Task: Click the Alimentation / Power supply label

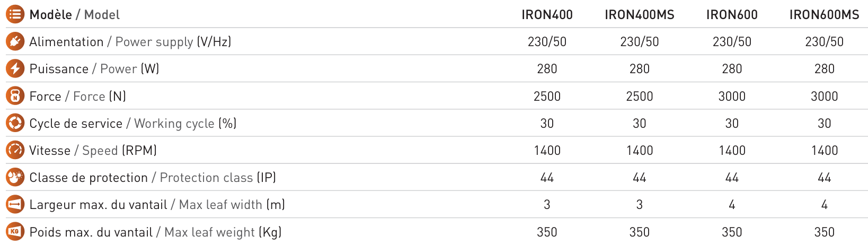Action: (130, 42)
